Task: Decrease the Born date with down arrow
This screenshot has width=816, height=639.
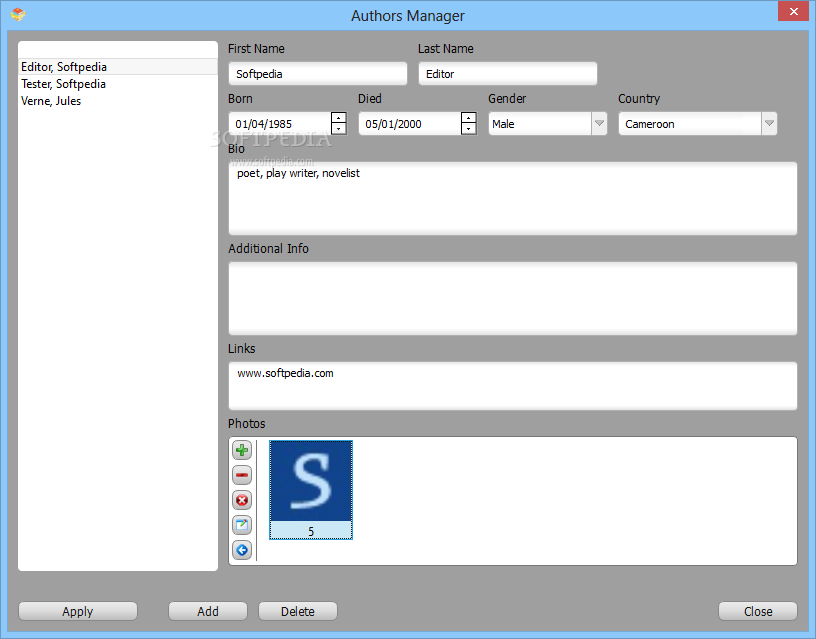Action: (339, 129)
